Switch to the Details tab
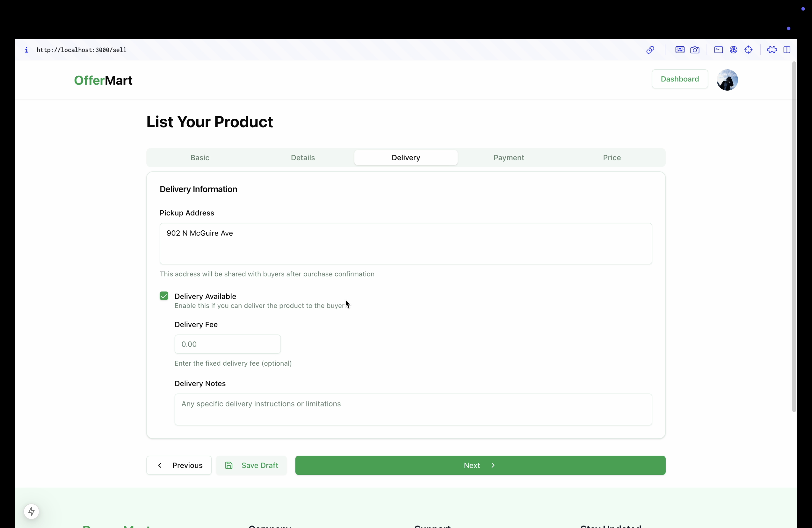This screenshot has height=528, width=812. 303,158
